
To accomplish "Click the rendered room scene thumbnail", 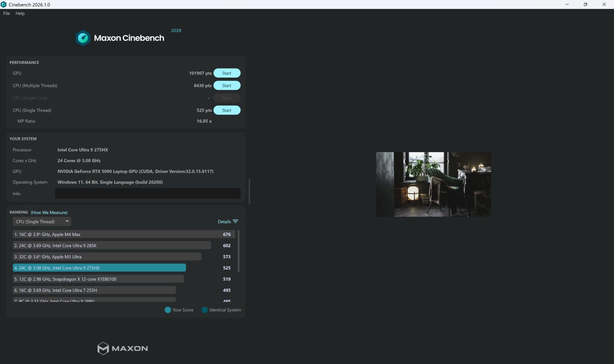I will pyautogui.click(x=433, y=184).
